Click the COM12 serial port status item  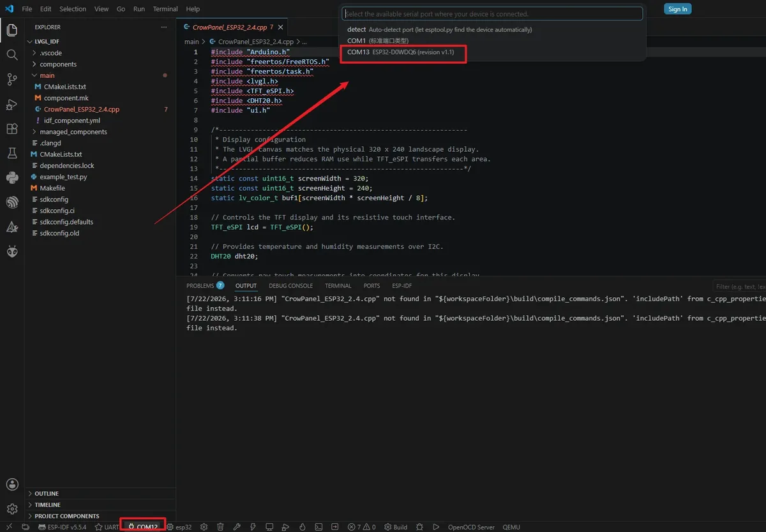coord(143,527)
